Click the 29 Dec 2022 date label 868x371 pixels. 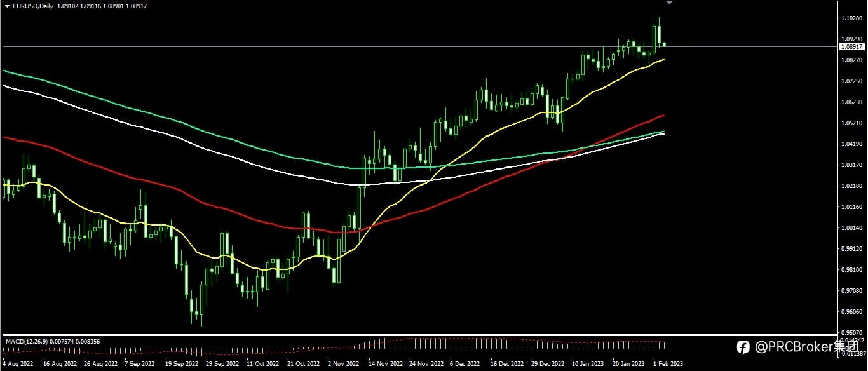(x=548, y=364)
